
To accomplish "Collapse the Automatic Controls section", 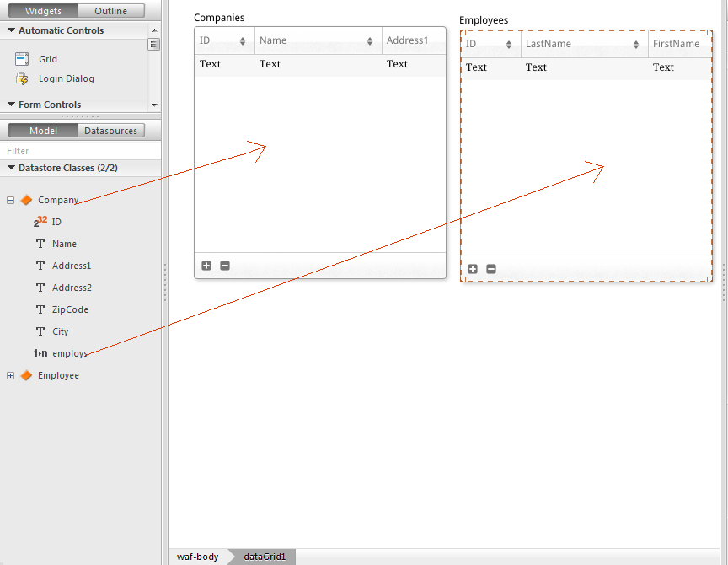I will [11, 30].
